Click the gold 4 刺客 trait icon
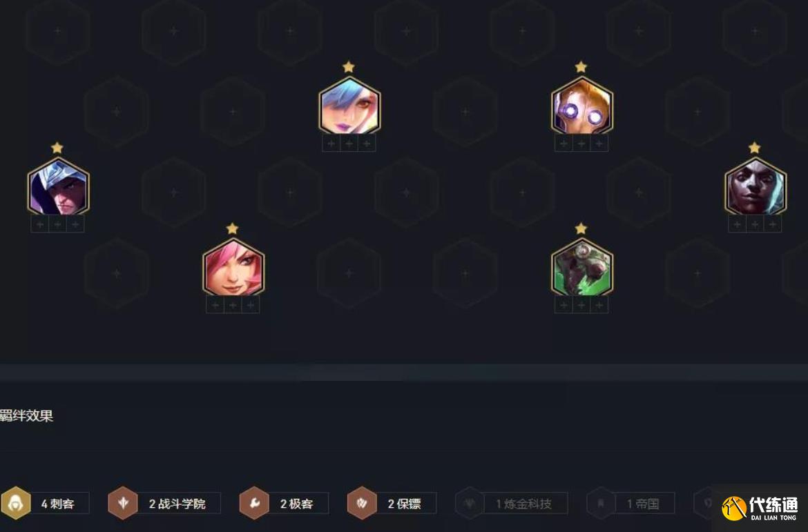This screenshot has height=532, width=808. 16,503
